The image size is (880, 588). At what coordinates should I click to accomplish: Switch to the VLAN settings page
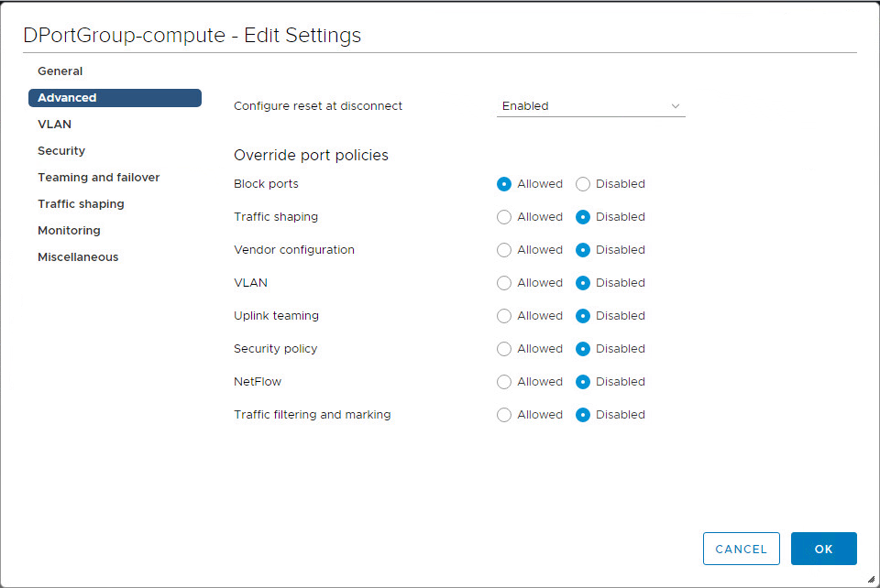[54, 125]
